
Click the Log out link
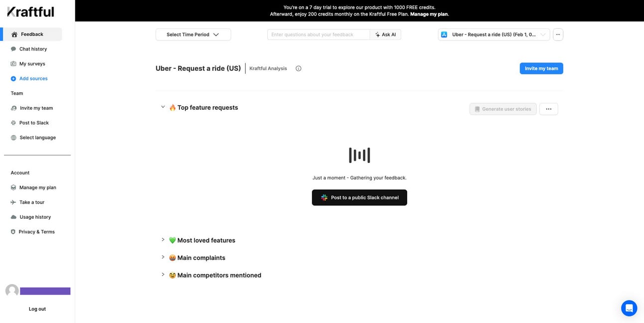click(37, 309)
